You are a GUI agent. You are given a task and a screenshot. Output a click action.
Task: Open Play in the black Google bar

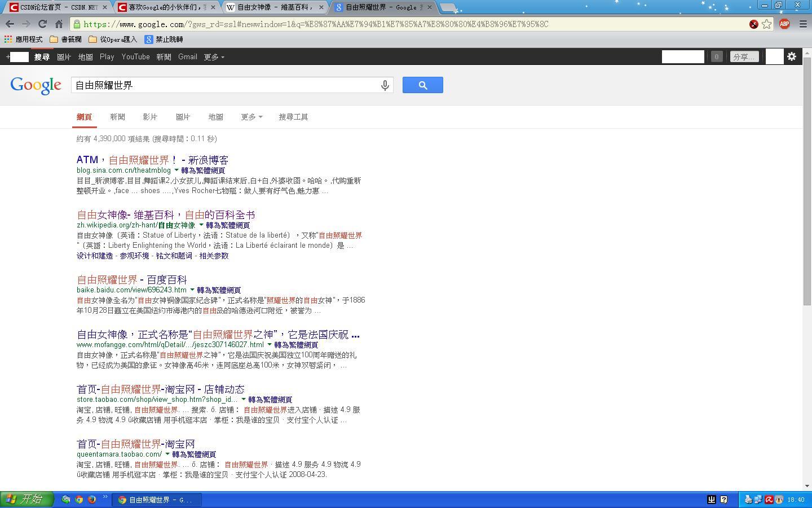107,57
